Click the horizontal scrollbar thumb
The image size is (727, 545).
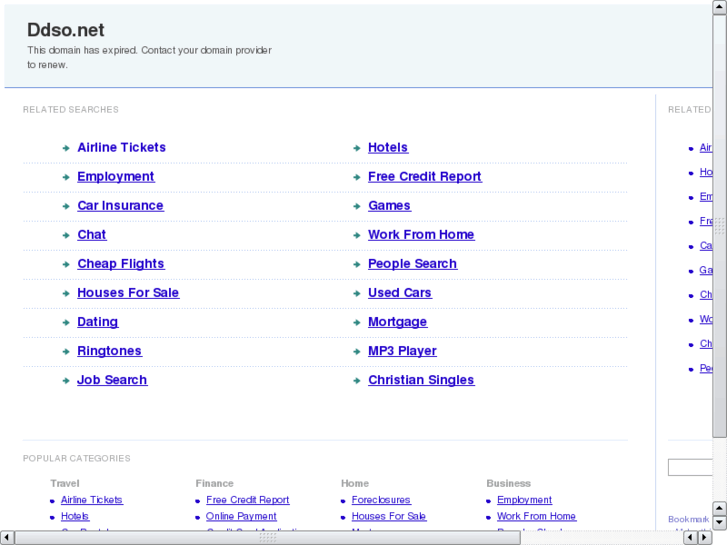click(267, 537)
